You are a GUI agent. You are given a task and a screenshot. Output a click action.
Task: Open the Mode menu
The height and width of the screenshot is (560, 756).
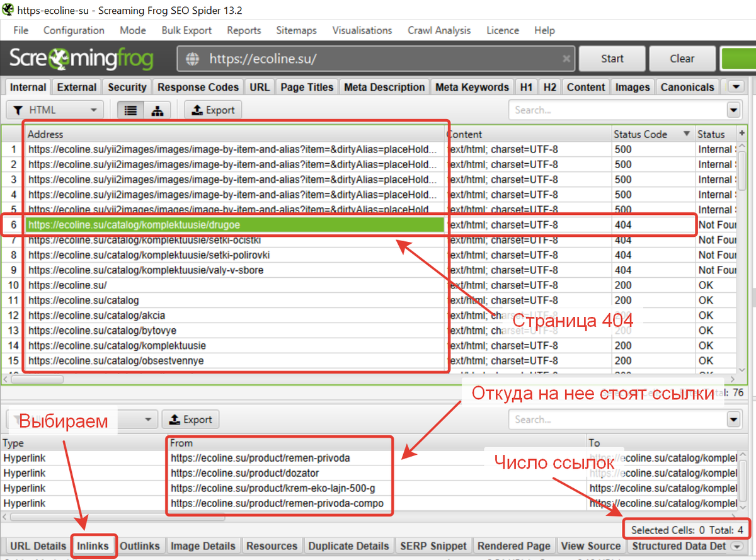(133, 30)
